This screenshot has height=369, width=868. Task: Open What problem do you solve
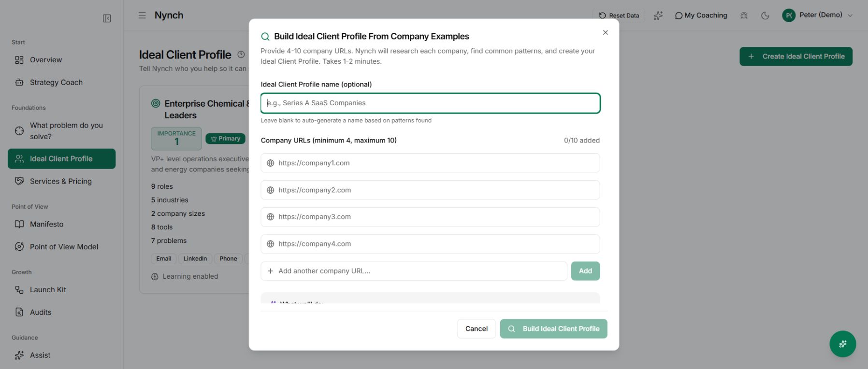click(x=61, y=131)
